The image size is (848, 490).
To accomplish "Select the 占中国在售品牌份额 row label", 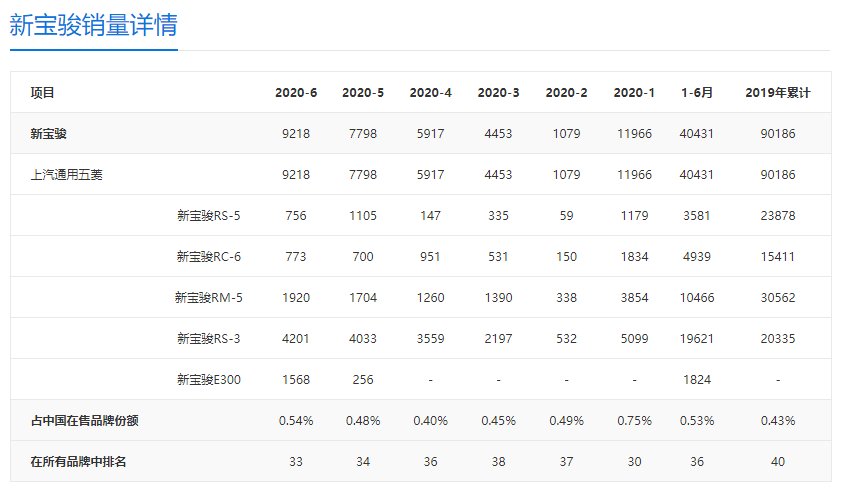I will click(x=84, y=420).
